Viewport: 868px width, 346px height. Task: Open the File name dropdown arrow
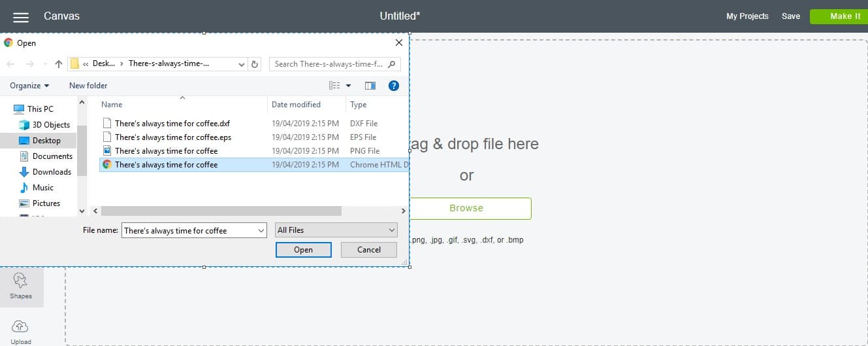(x=261, y=230)
